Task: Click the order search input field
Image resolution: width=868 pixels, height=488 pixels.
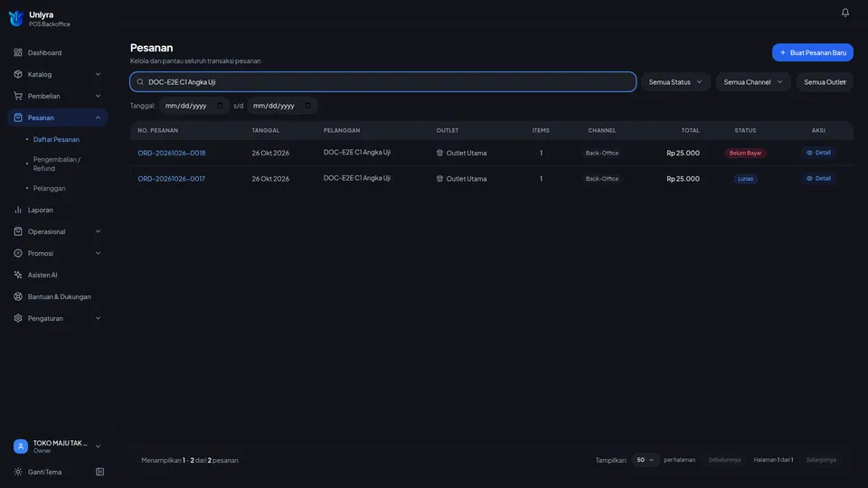Action: click(x=383, y=82)
